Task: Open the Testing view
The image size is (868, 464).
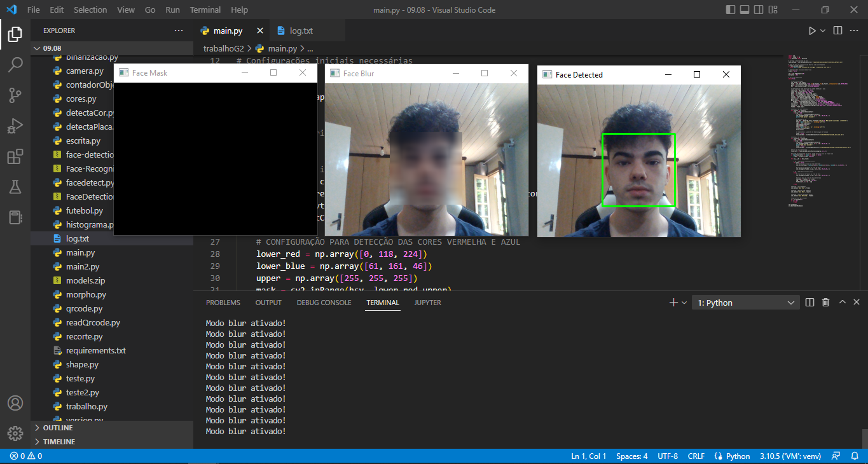Action: point(15,188)
